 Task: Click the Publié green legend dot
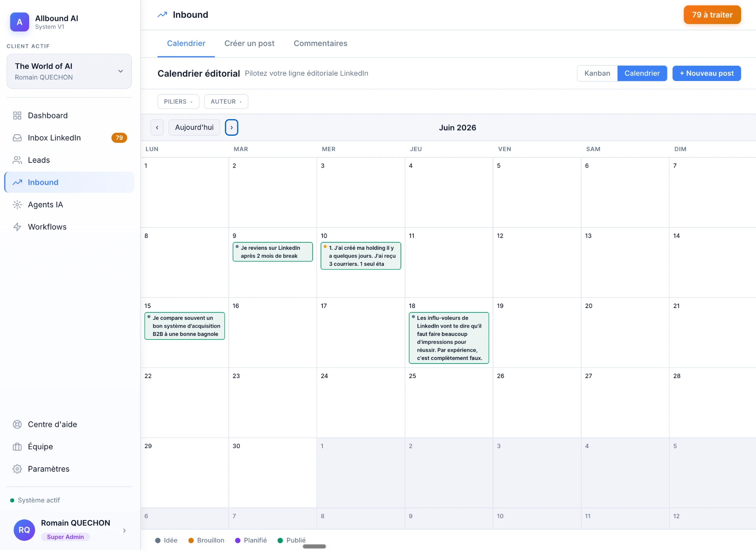click(x=280, y=541)
